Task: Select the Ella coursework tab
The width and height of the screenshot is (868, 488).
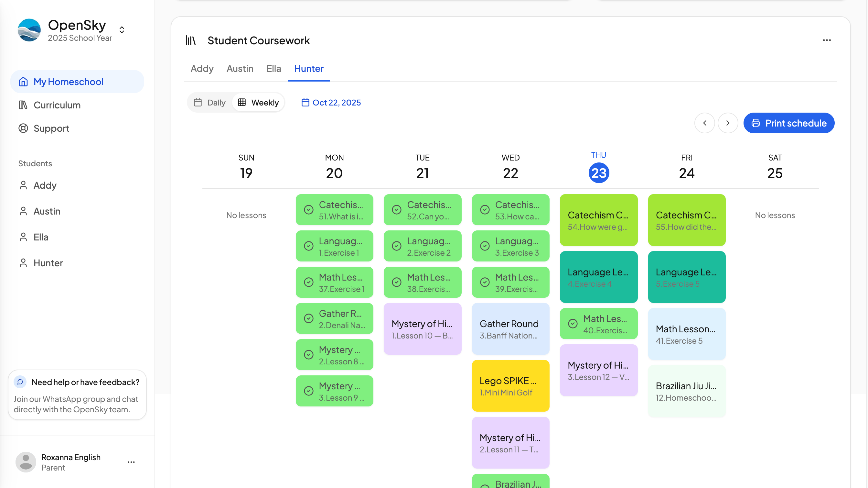Action: pyautogui.click(x=273, y=69)
